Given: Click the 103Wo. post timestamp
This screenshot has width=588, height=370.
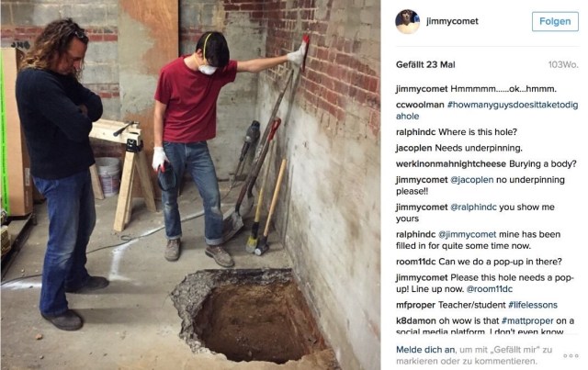Looking at the screenshot, I should pyautogui.click(x=563, y=65).
